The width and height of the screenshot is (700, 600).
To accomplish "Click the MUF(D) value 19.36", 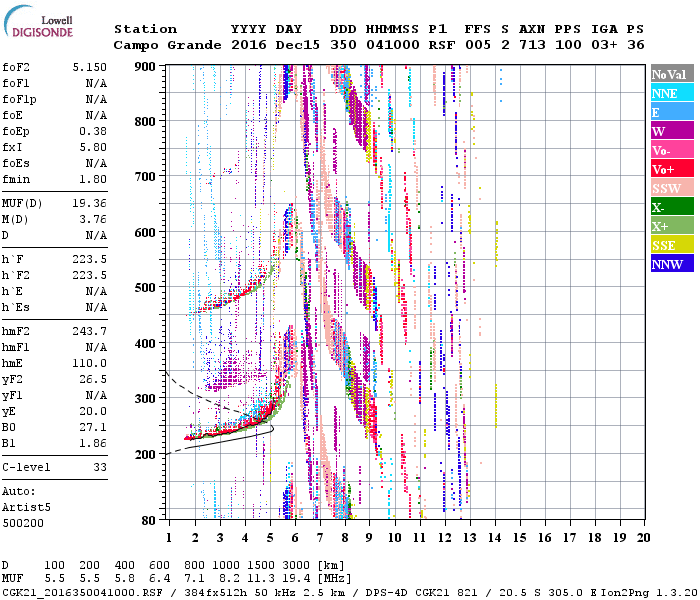I will [90, 204].
